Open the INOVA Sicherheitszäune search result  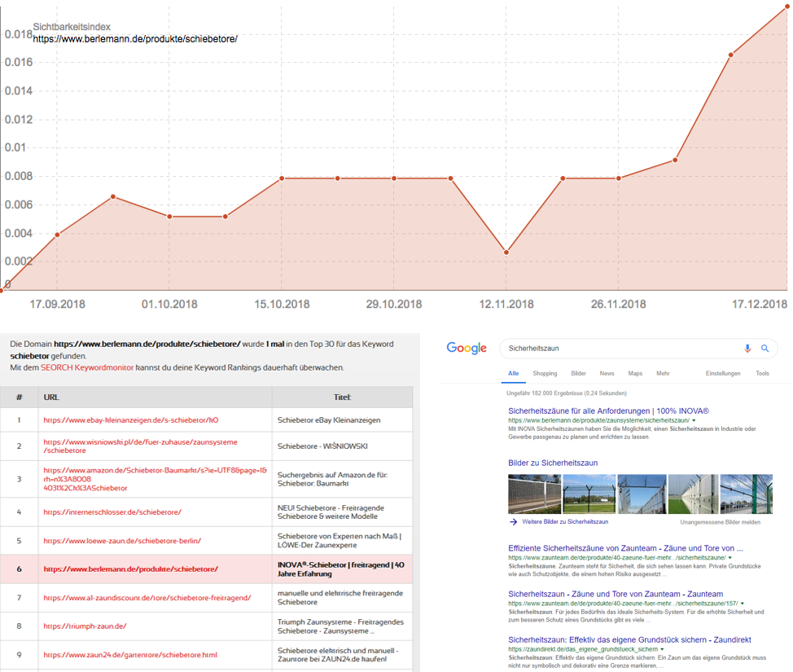click(x=609, y=411)
